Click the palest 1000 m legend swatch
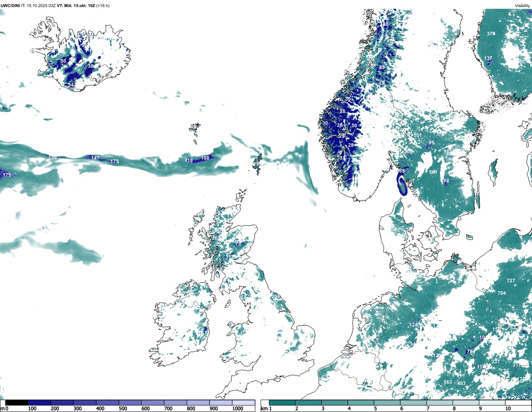Screen dimensions: 532x412 coord(244,402)
